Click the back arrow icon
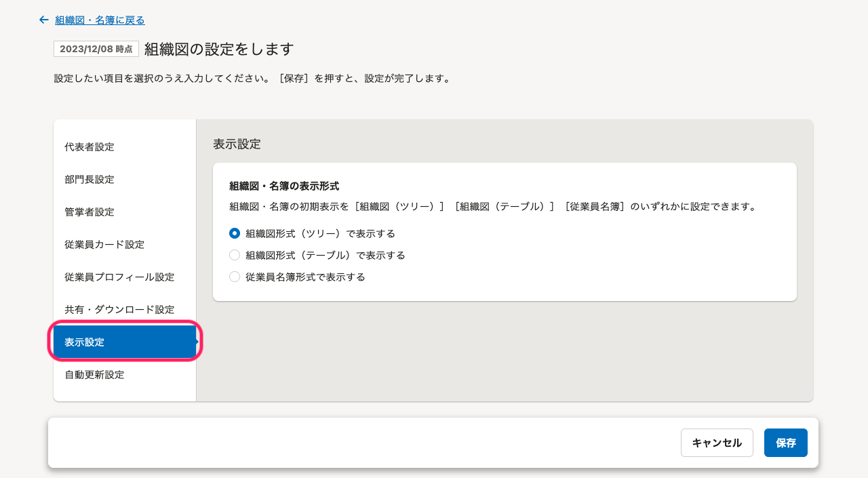Image resolution: width=868 pixels, height=478 pixels. click(44, 20)
